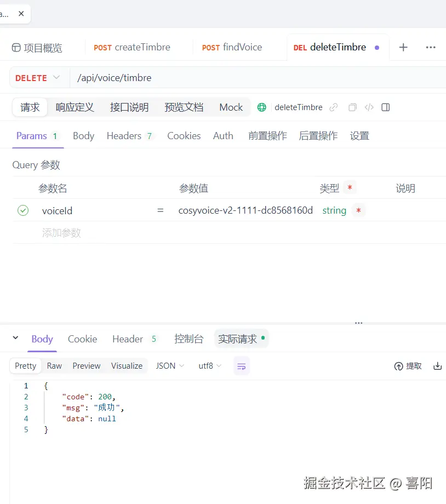Click the "data": null response line
Screen dimensions: 446x504
coord(89,419)
